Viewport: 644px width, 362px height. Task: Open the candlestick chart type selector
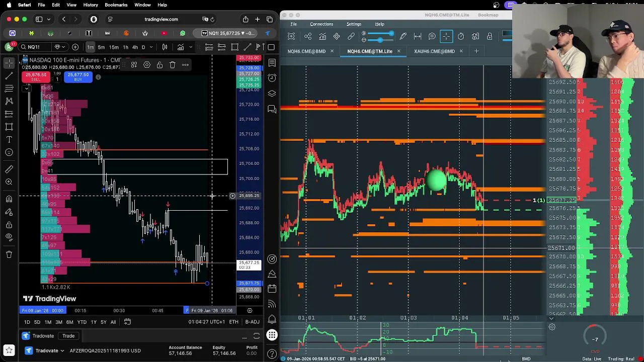[x=165, y=47]
